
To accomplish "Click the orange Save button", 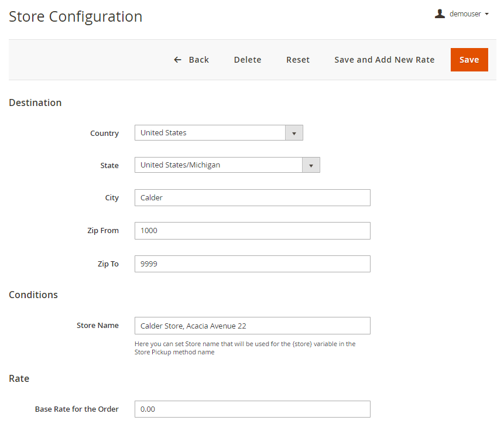I will pyautogui.click(x=469, y=60).
